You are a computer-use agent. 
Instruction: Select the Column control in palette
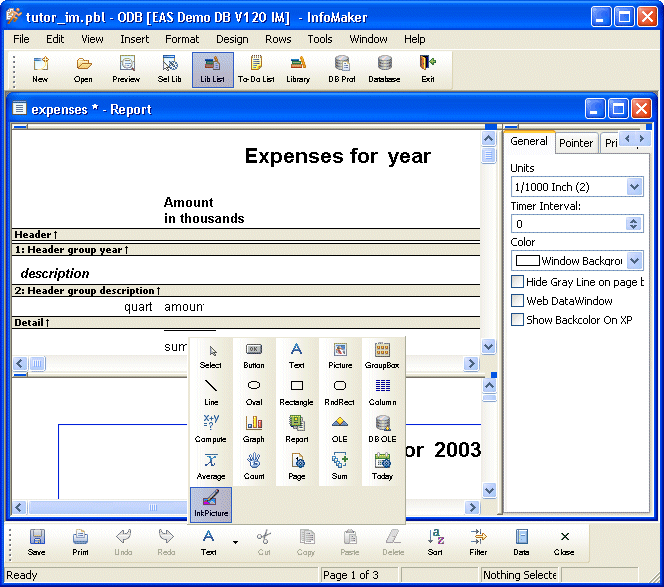coord(382,393)
